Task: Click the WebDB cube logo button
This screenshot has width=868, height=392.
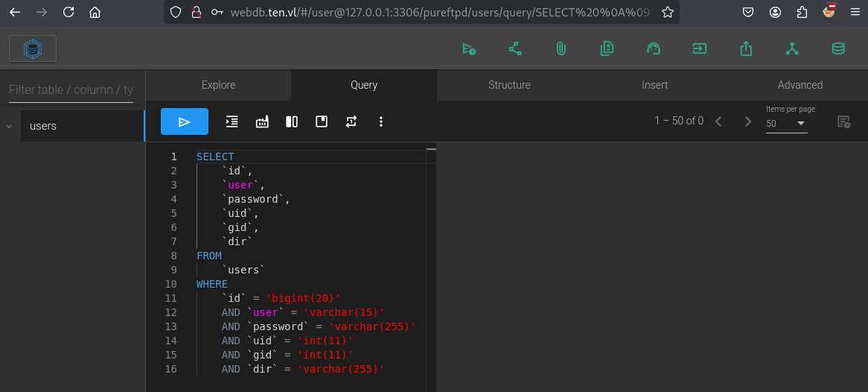Action: coord(33,48)
